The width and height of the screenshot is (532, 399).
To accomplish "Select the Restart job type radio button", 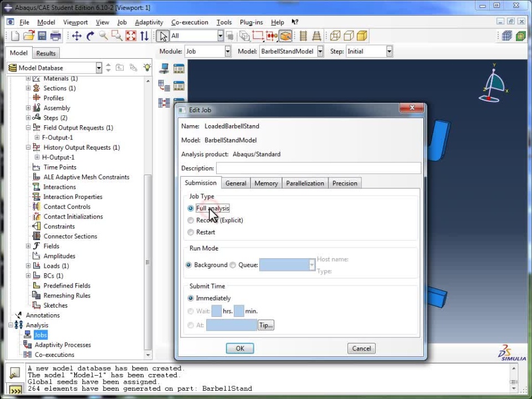I will (190, 232).
